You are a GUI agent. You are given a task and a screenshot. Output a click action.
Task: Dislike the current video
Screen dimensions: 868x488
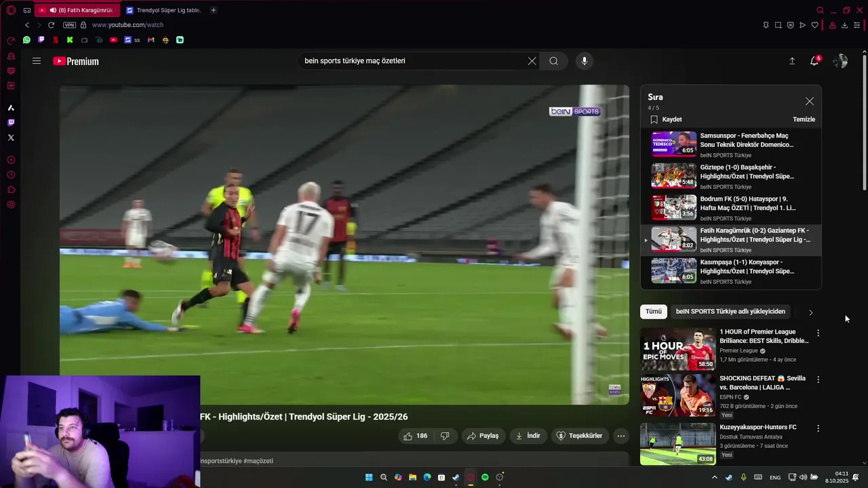(446, 436)
